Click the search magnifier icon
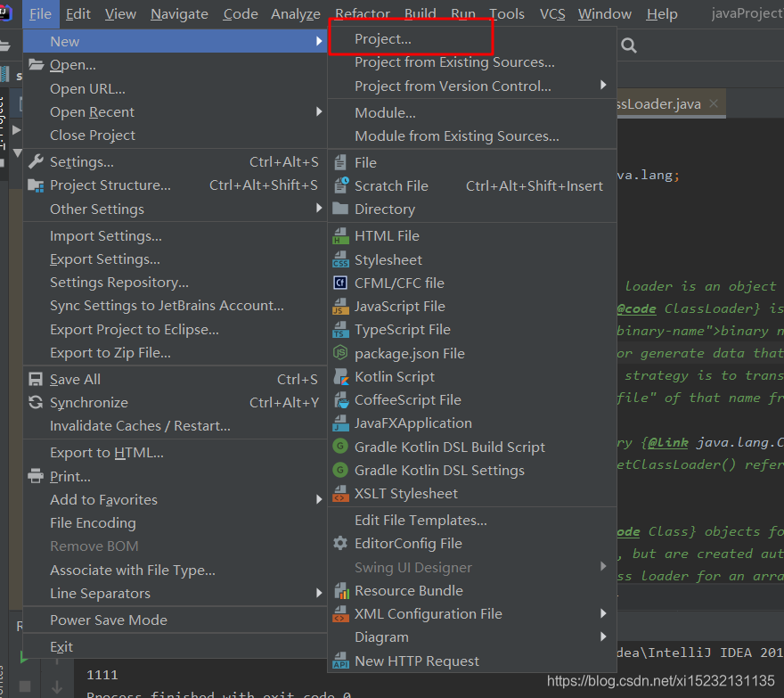 point(628,46)
